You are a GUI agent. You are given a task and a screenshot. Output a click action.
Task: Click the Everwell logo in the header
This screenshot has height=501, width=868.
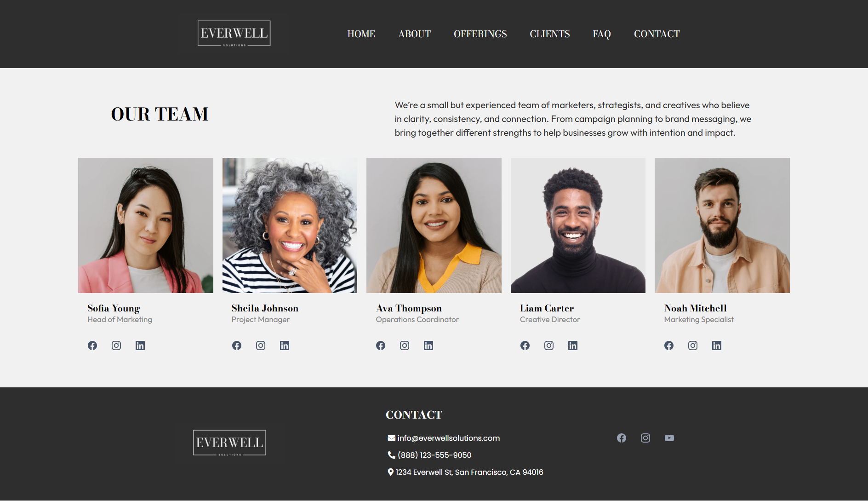coord(234,33)
